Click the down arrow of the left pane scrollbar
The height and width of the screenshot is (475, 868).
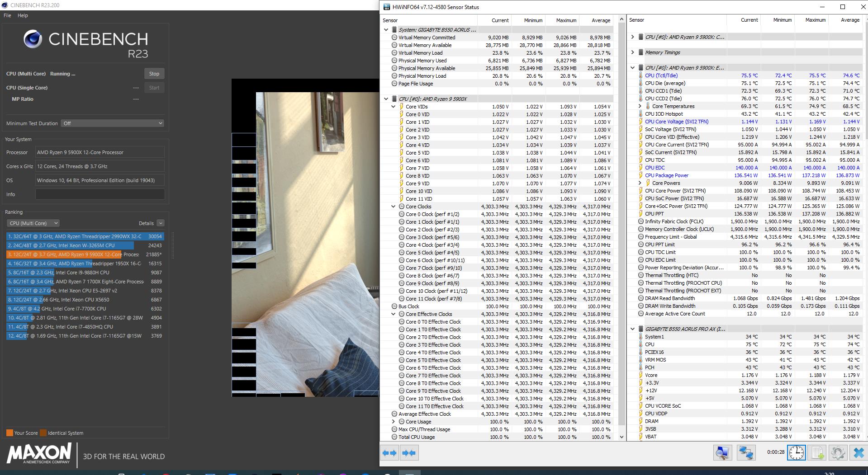(621, 437)
